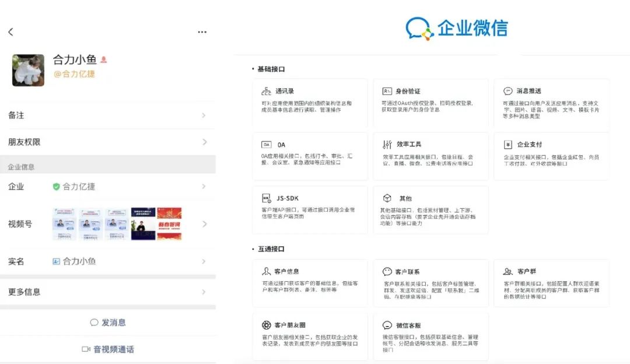
Task: Select the 基础接口 section heading
Action: click(271, 69)
